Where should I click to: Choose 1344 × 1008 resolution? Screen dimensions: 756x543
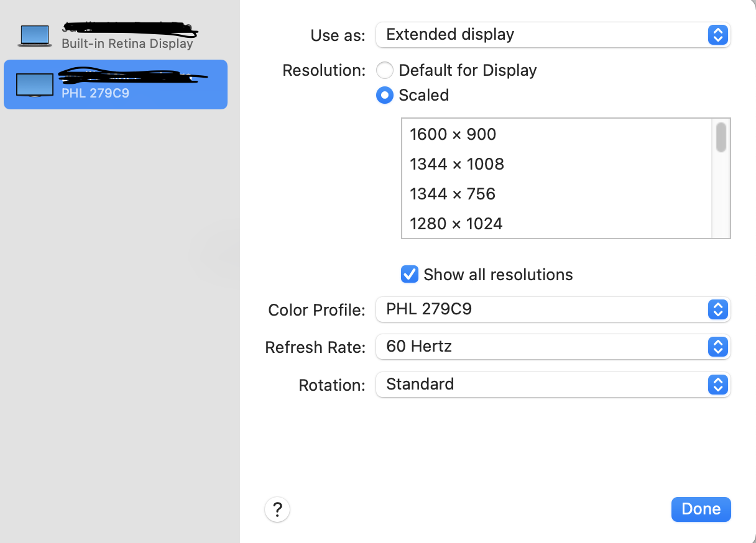coord(457,164)
